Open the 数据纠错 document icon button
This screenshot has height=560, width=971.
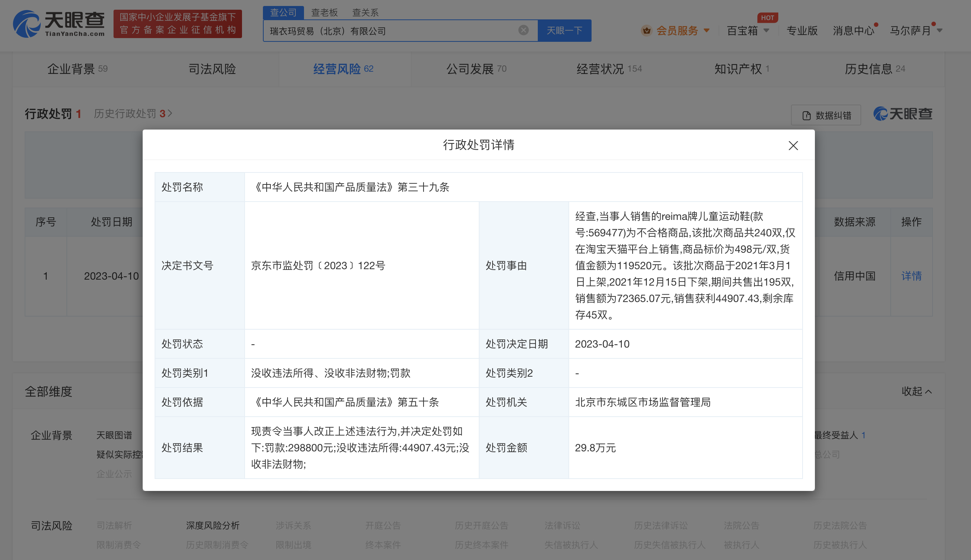(826, 115)
